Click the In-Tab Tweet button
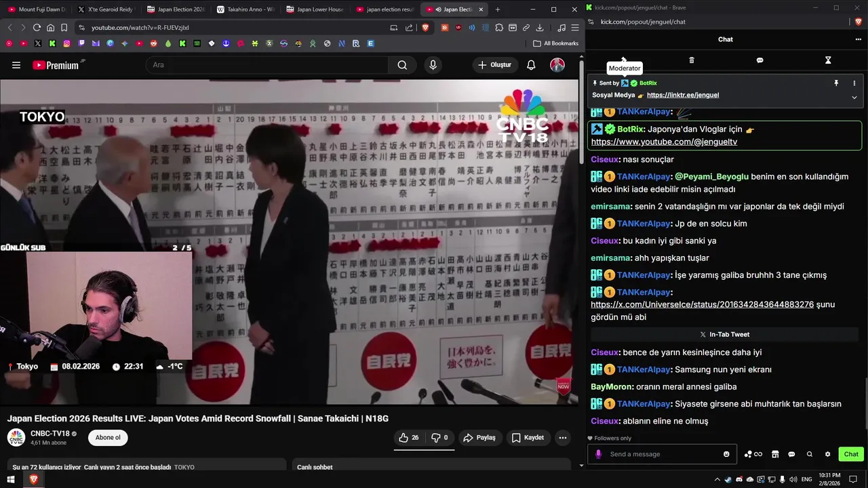 [x=724, y=334]
